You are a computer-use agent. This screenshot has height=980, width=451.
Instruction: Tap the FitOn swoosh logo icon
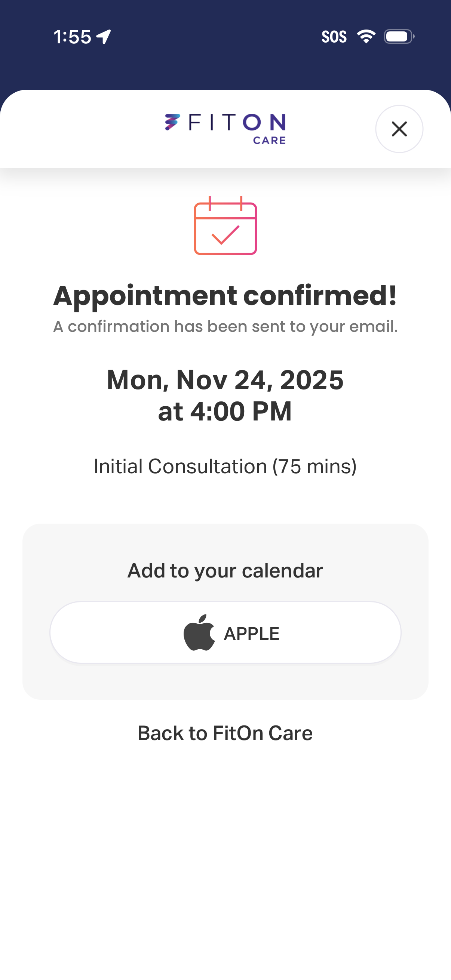[x=172, y=122]
